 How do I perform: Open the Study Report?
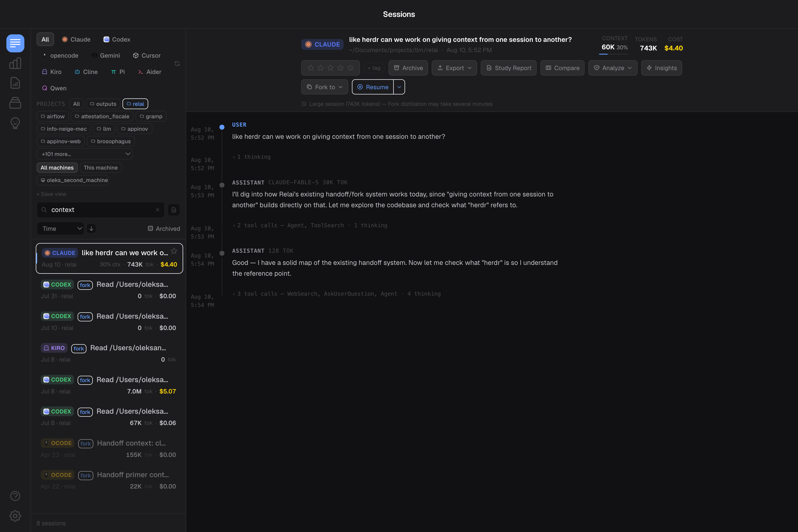[509, 68]
